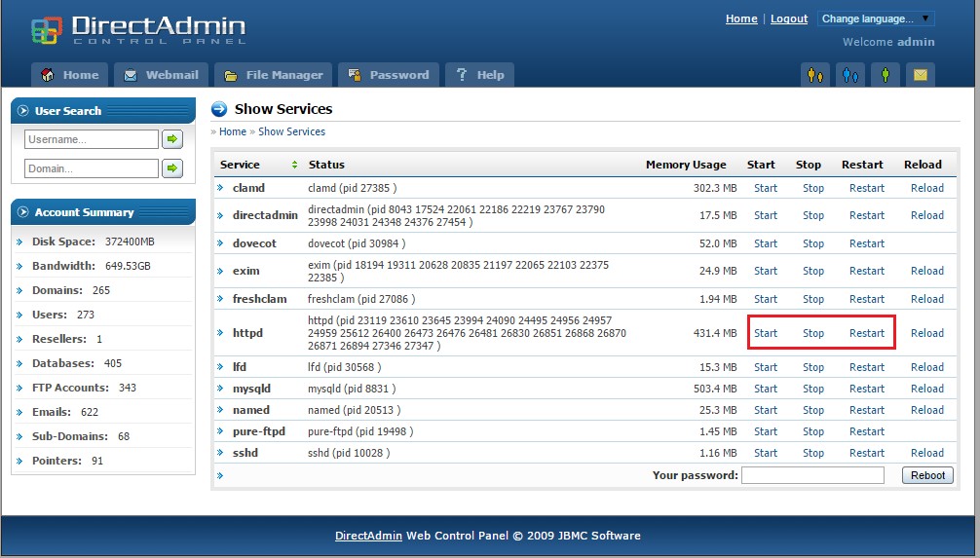The height and width of the screenshot is (558, 980).
Task: Open the Home tab in the navigation bar
Action: coord(69,75)
